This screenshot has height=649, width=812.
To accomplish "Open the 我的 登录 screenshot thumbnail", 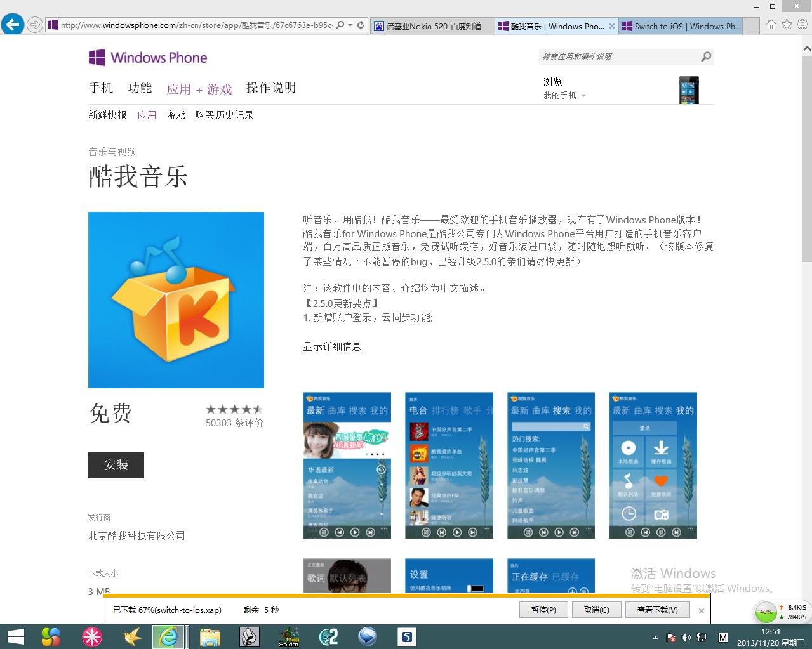I will (653, 466).
